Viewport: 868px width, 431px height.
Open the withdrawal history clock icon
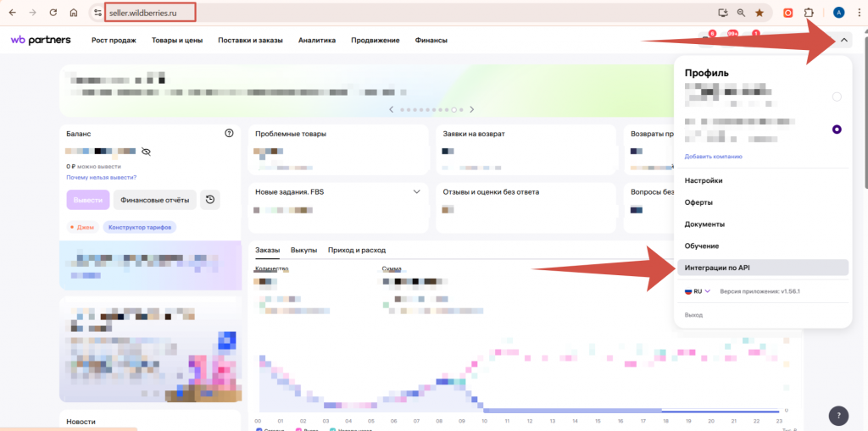point(210,200)
